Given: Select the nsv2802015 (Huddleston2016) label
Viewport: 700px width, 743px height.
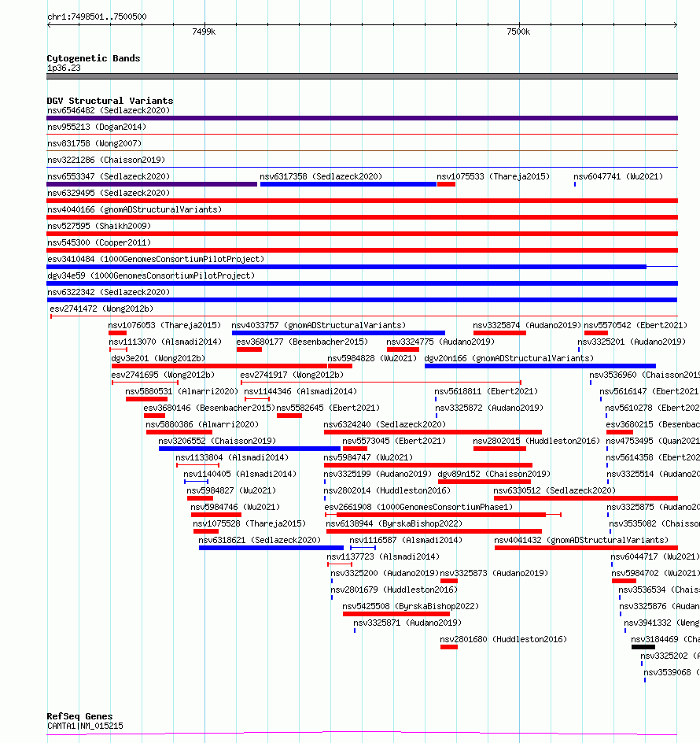Looking at the screenshot, I should tap(536, 441).
